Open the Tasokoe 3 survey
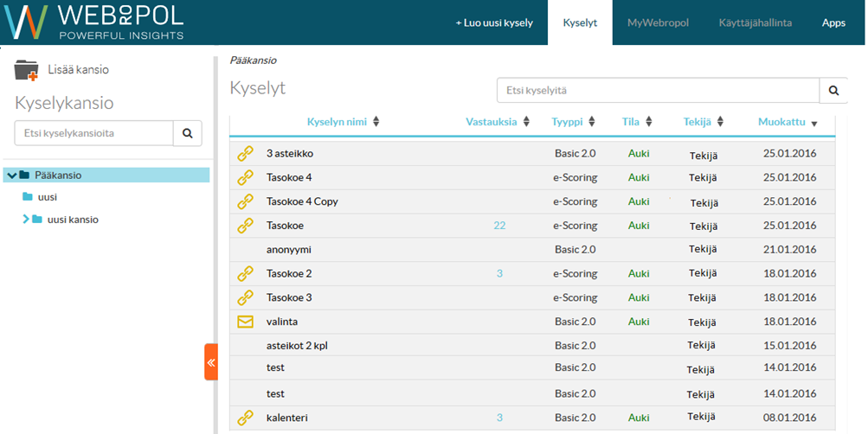Image resolution: width=868 pixels, height=434 pixels. tap(289, 297)
